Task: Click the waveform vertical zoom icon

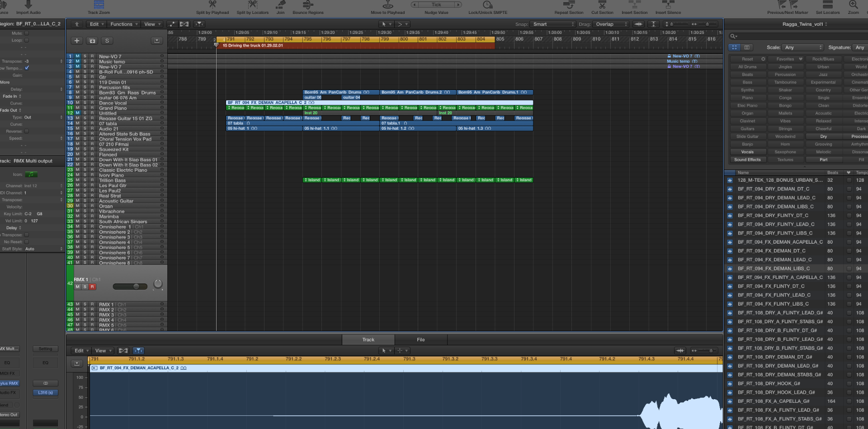Action: tap(638, 24)
